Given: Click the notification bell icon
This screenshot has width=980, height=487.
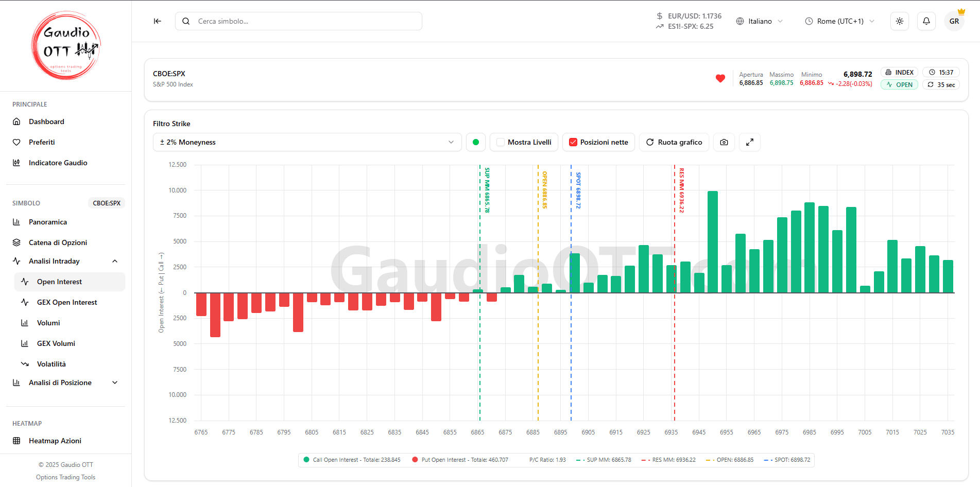Looking at the screenshot, I should pos(926,21).
